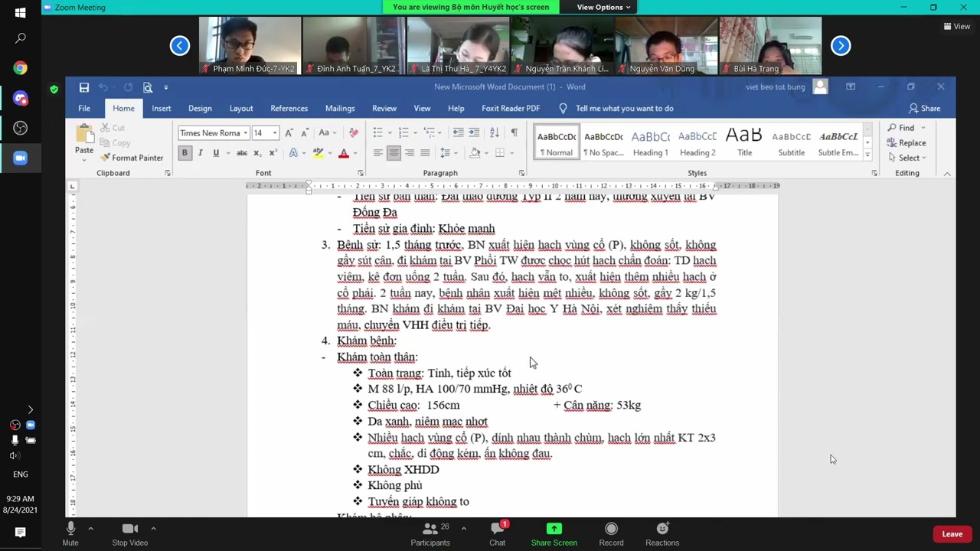Open the Zoom Chat panel
980x551 pixels.
point(498,533)
